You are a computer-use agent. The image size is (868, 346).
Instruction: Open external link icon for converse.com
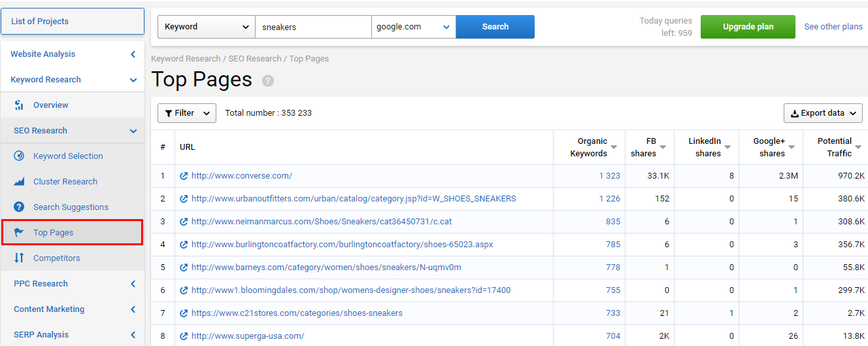point(184,176)
